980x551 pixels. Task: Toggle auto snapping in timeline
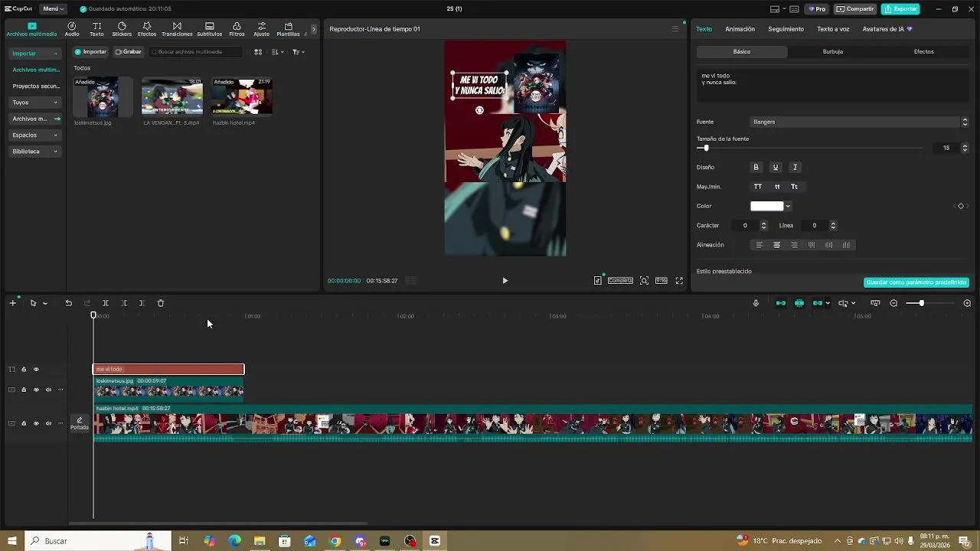point(799,303)
